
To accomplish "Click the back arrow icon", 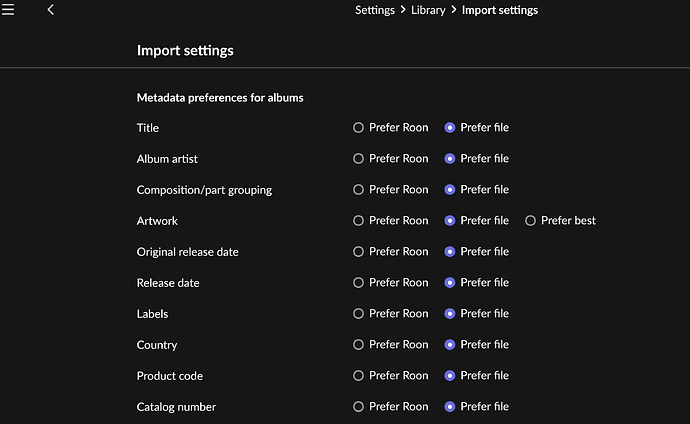I will [x=51, y=10].
